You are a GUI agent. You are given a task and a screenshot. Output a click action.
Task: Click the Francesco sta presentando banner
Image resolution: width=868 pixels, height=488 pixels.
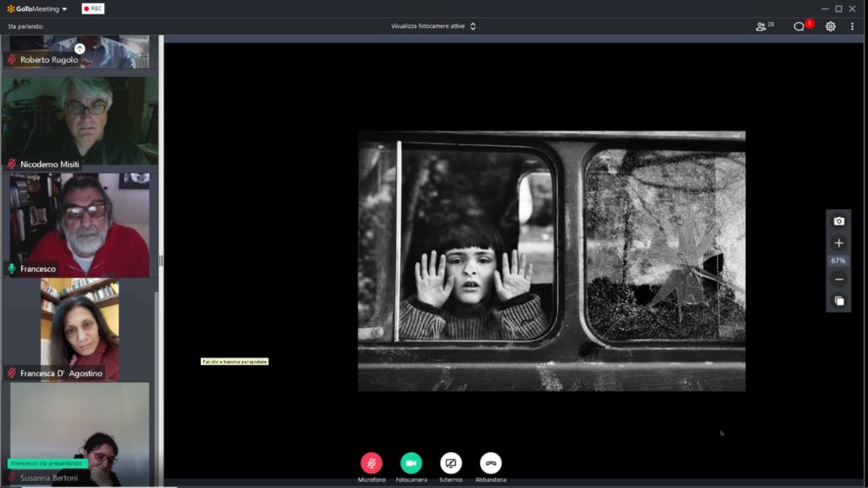pyautogui.click(x=47, y=463)
